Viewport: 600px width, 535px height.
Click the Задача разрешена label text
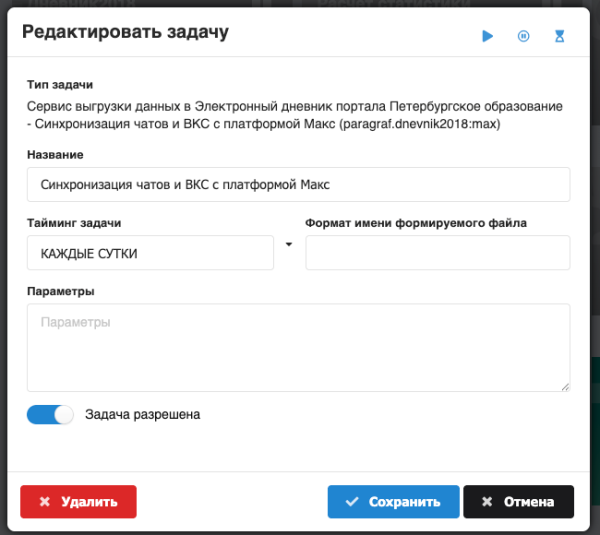coord(142,414)
